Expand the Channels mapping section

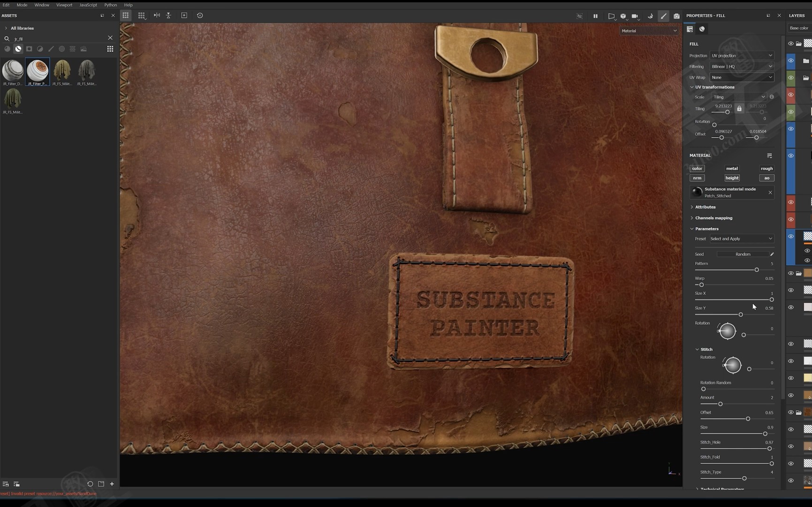pos(713,218)
